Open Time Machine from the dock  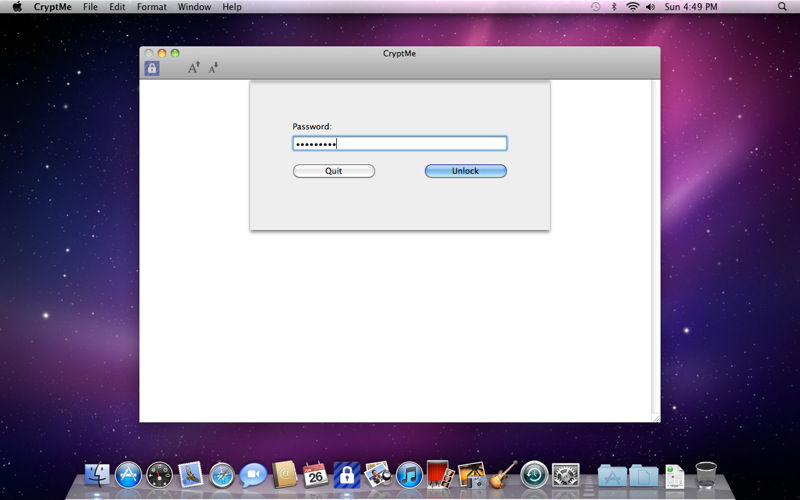[534, 476]
